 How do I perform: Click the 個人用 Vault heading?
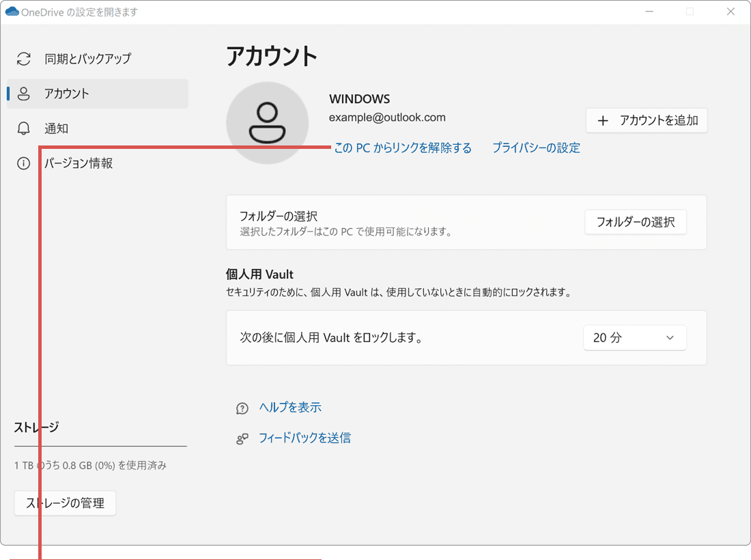pyautogui.click(x=259, y=275)
